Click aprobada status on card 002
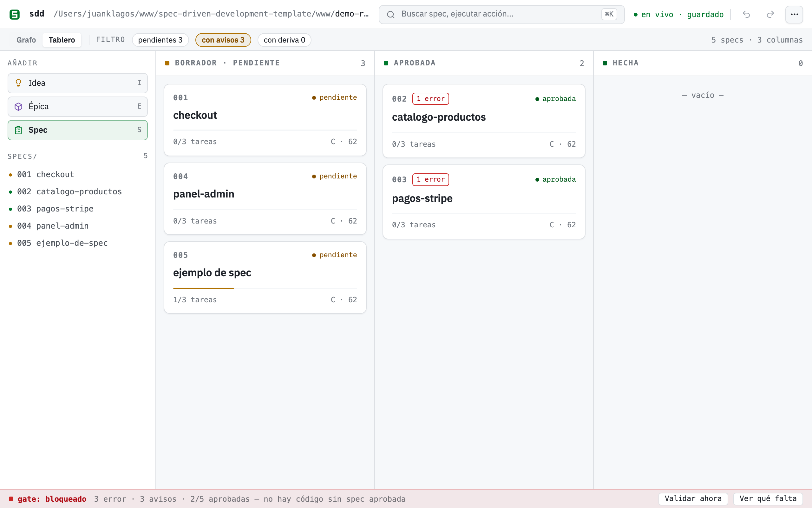 (x=555, y=99)
